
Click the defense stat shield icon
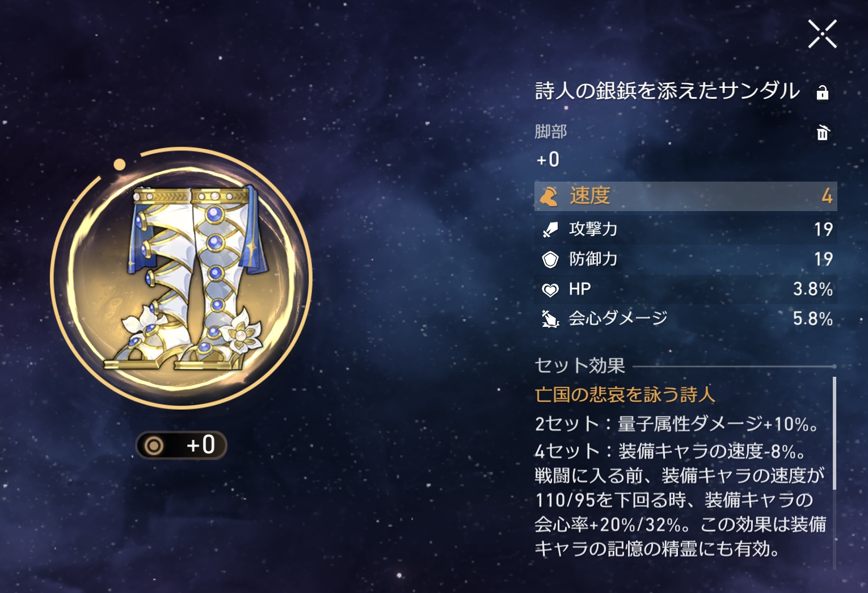[550, 259]
